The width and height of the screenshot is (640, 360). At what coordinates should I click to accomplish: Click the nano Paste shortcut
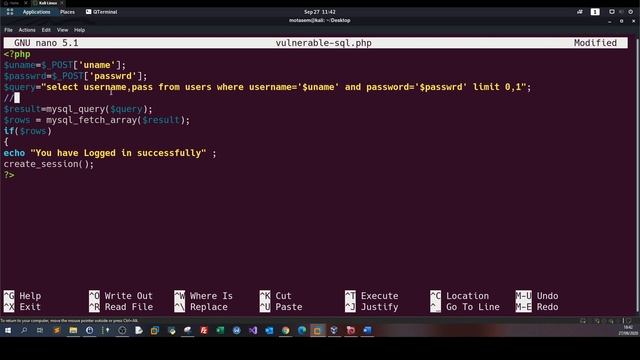pyautogui.click(x=281, y=307)
